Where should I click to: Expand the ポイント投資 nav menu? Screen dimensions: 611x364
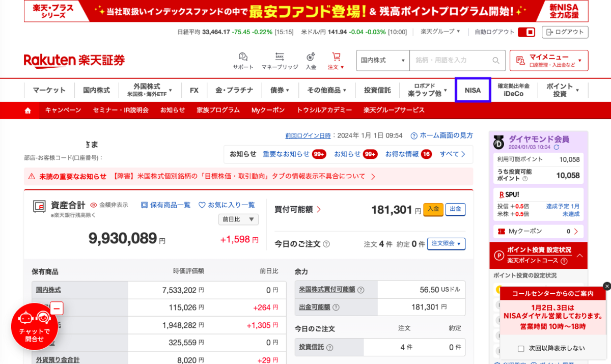coord(563,90)
